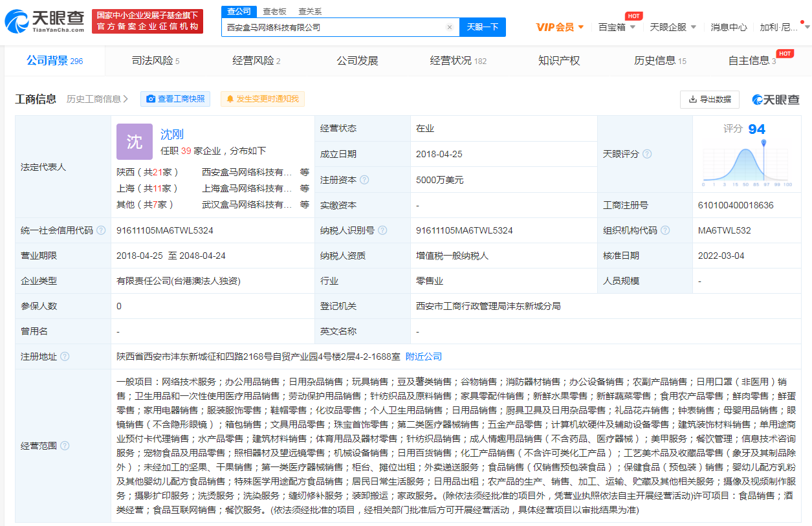The image size is (812, 526).
Task: Open the 附近公司 link
Action: click(424, 356)
